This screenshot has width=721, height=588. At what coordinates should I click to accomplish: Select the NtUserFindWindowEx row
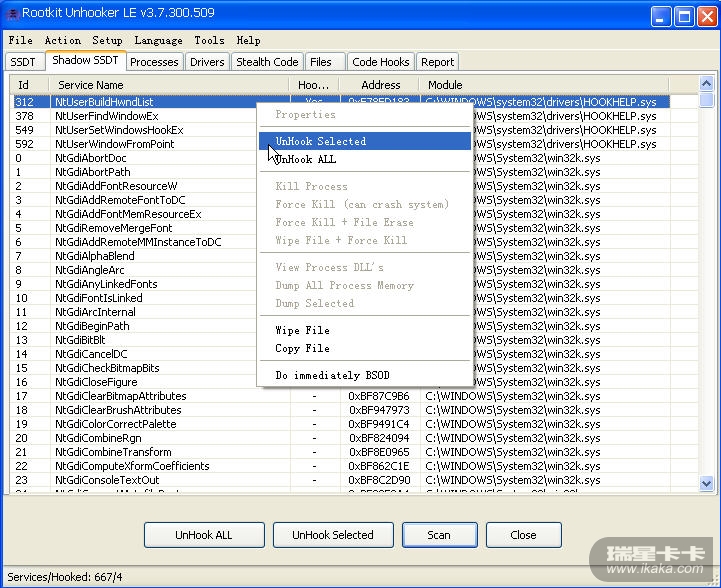106,116
